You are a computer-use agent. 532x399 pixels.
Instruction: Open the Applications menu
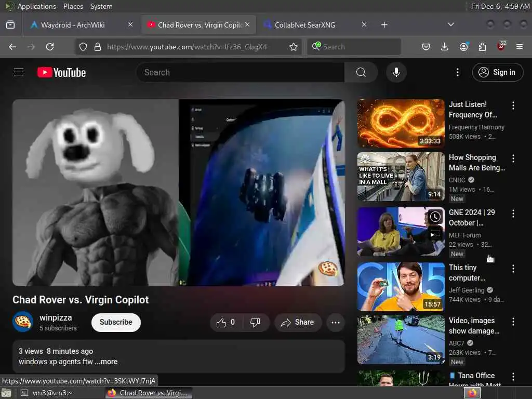pyautogui.click(x=37, y=6)
